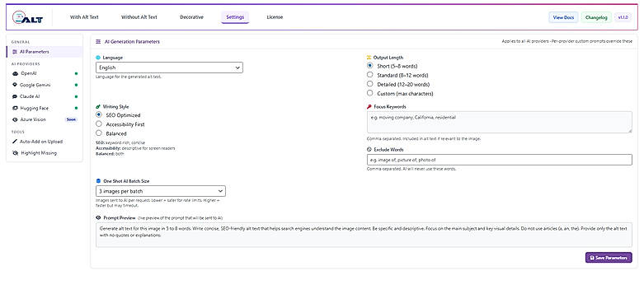Click the Claude AI chat icon
The image size is (644, 303).
point(15,96)
